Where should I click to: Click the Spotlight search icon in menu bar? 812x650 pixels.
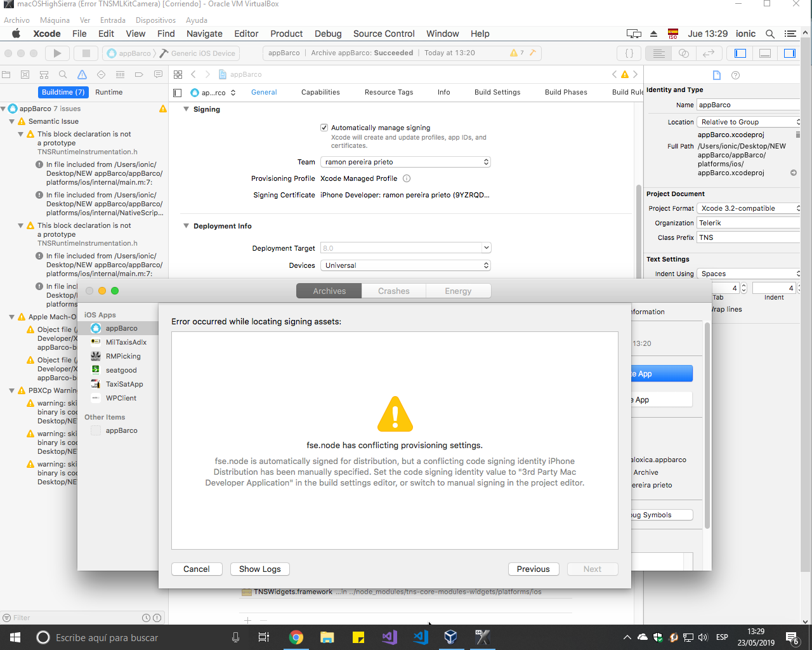point(770,34)
